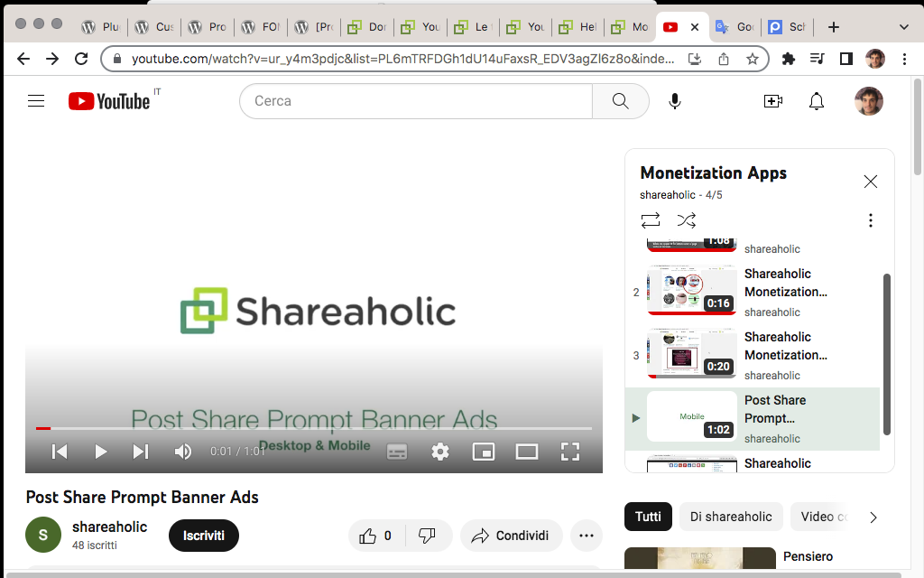Click the browser forward arrow
The image size is (924, 578).
[52, 59]
